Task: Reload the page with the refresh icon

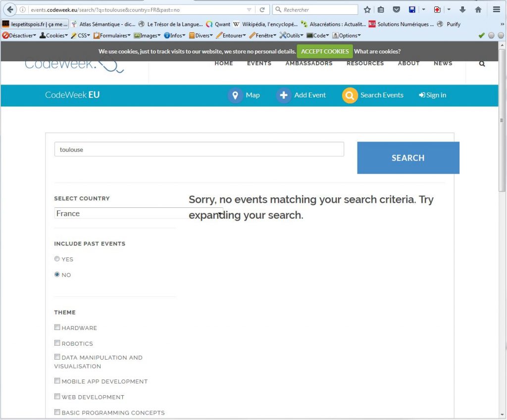Action: click(x=262, y=10)
